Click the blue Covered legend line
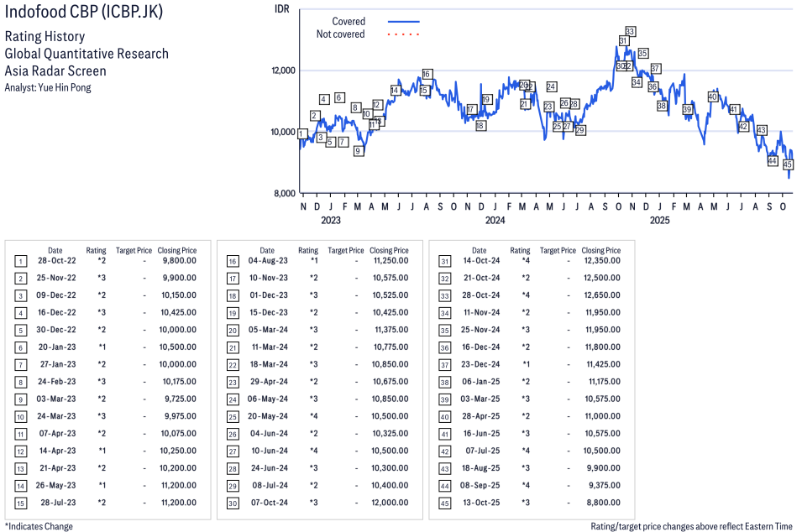Image resolution: width=802 pixels, height=532 pixels. coord(403,22)
